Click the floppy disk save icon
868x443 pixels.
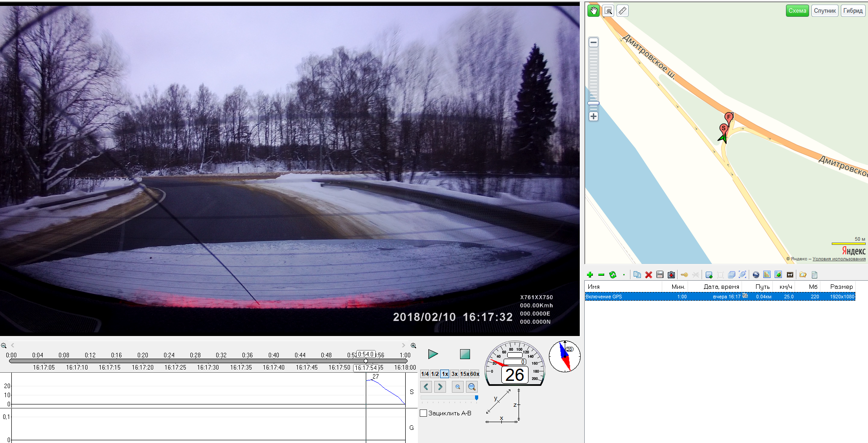(659, 275)
